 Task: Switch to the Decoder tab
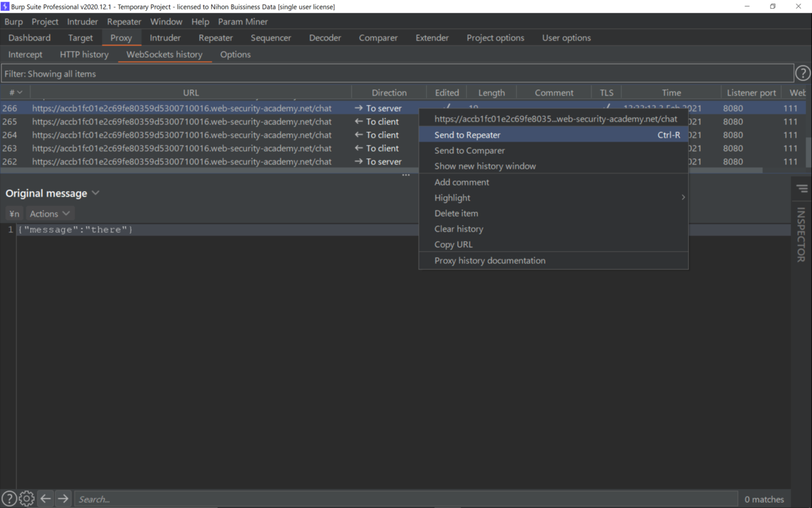325,38
